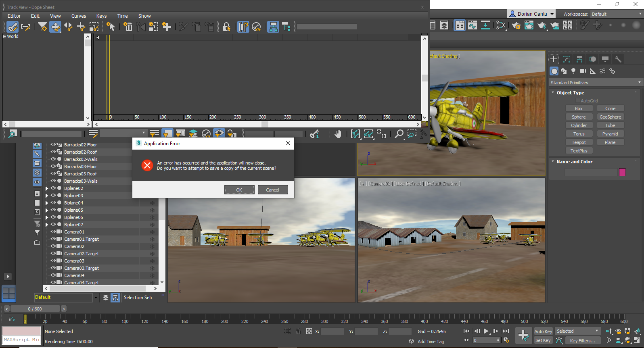The height and width of the screenshot is (348, 644).
Task: Toggle the Auto Key button
Action: tap(543, 331)
